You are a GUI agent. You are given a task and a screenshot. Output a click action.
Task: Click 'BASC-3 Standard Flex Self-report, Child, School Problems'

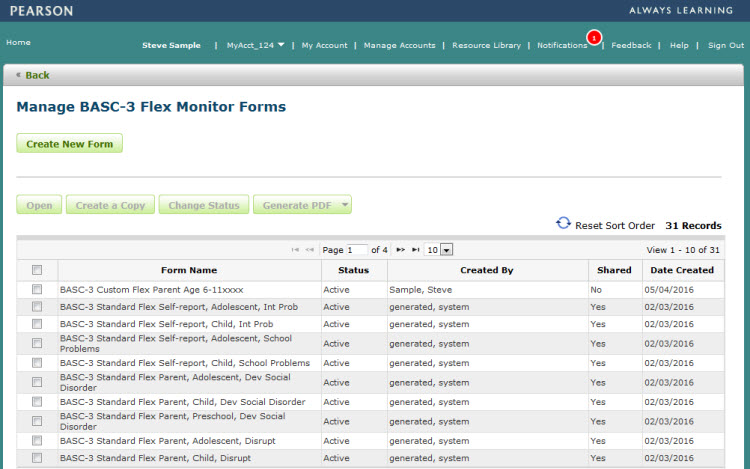[x=185, y=363]
